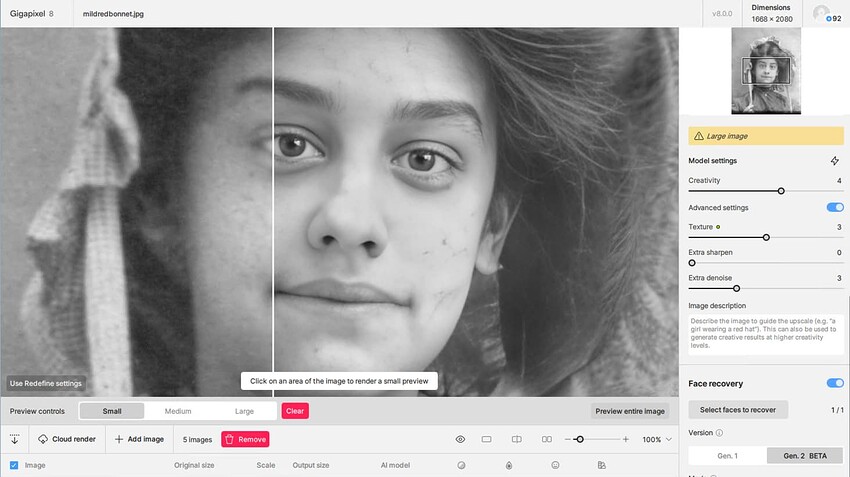Click the face recovery column face icon
This screenshot has height=477, width=850.
pos(555,465)
